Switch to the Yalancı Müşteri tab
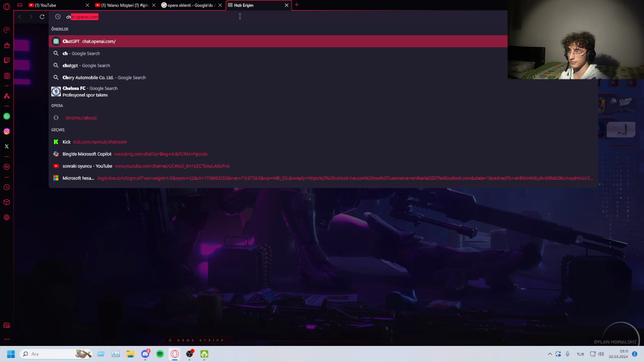644x362 pixels. coord(124,5)
